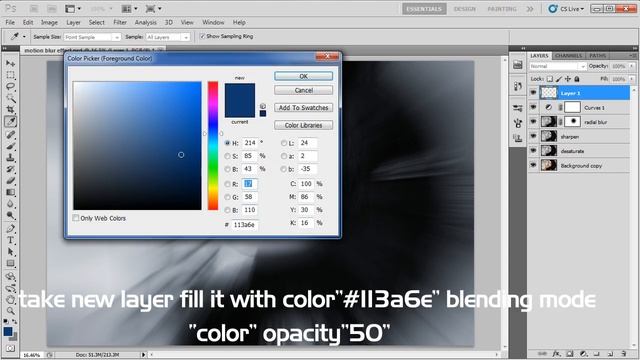The image size is (640, 360).
Task: Open the Arrange Documents dropdown
Action: point(130,9)
